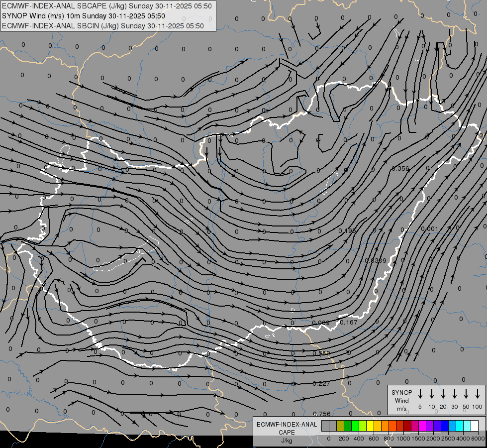This screenshot has height=448, width=487.
Task: Click the J/kg unit label in the legend
Action: point(287,441)
